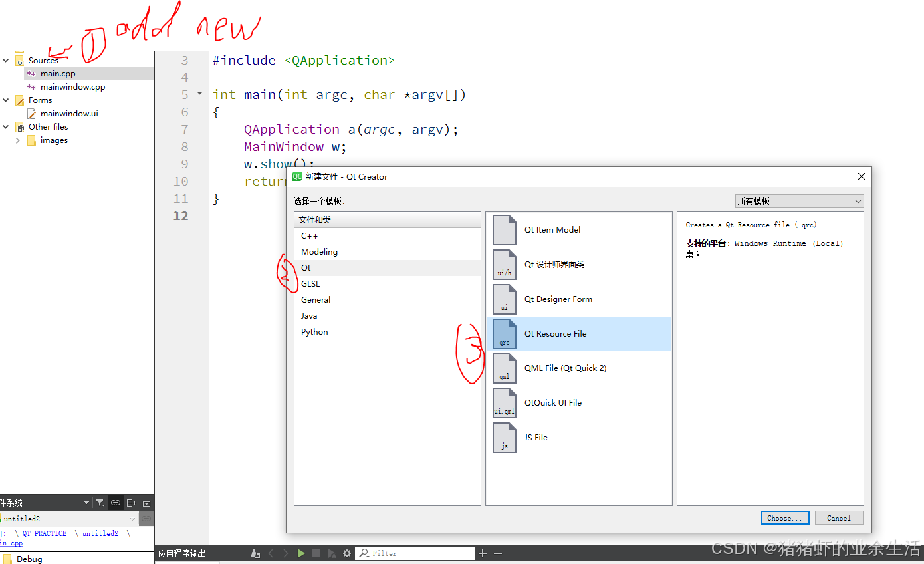Viewport: 924px width, 564px height.
Task: Select the QtQuick UI File template
Action: [x=578, y=403]
